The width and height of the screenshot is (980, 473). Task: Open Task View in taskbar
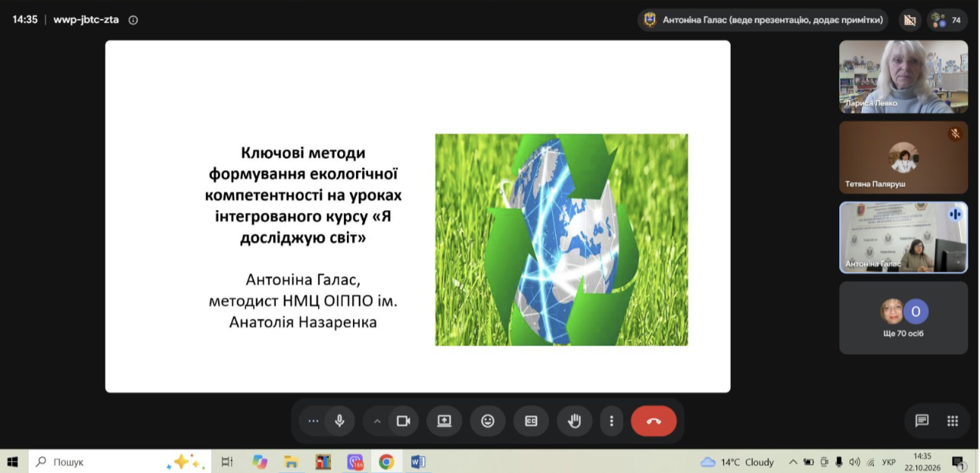[x=226, y=462]
